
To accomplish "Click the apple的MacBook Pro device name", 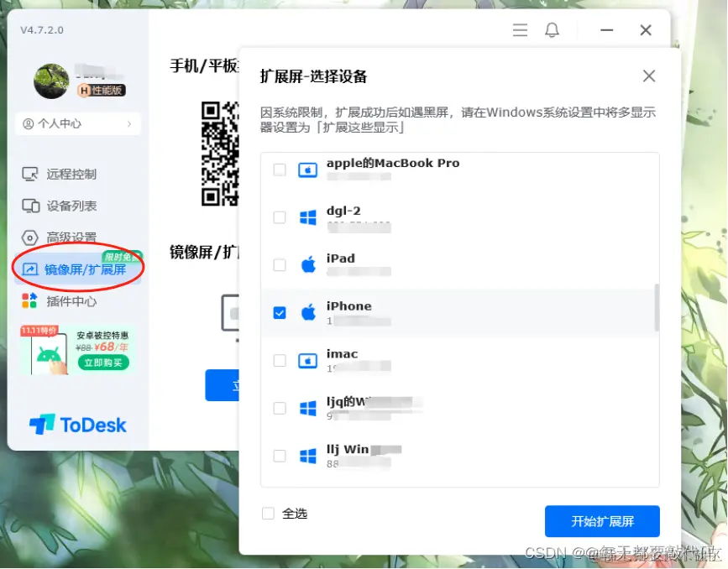I will click(393, 164).
